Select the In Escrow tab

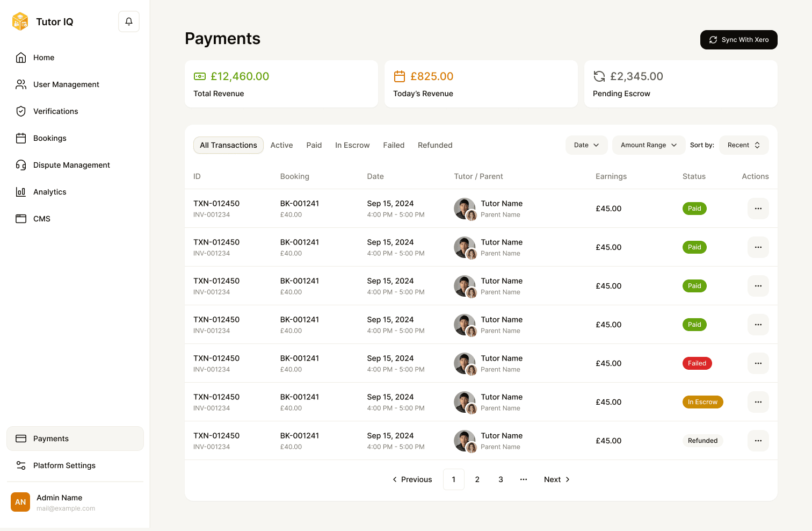352,145
